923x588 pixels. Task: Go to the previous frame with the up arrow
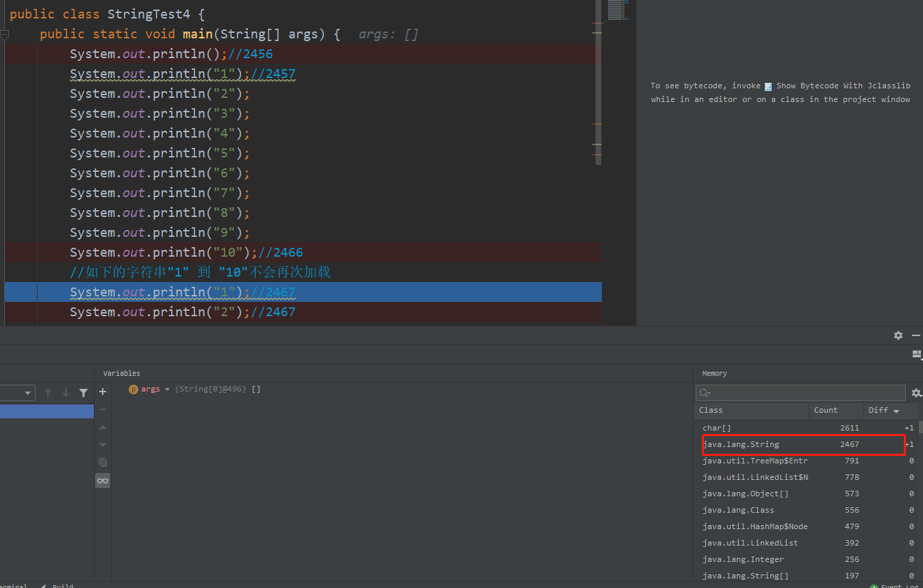pyautogui.click(x=48, y=393)
